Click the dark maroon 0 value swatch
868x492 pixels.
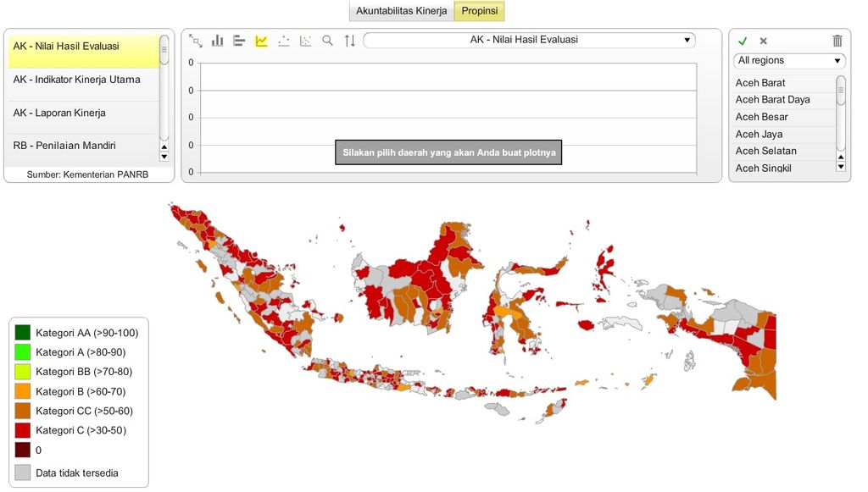(x=23, y=450)
